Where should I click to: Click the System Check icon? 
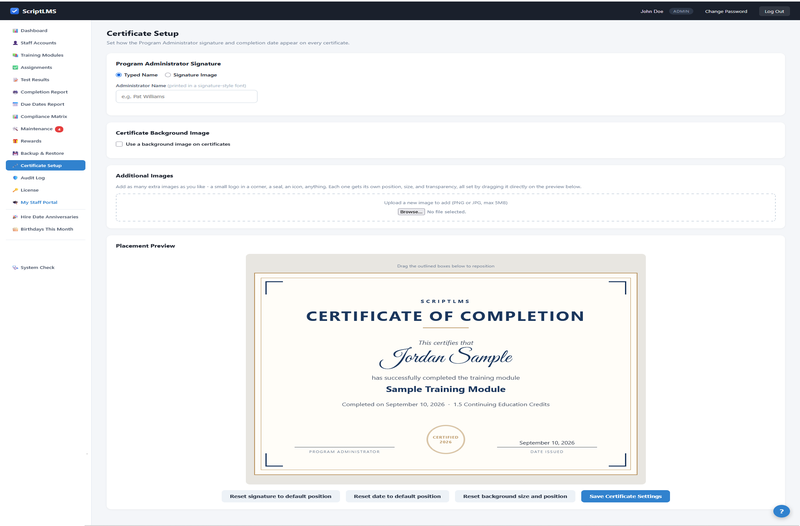tap(15, 267)
